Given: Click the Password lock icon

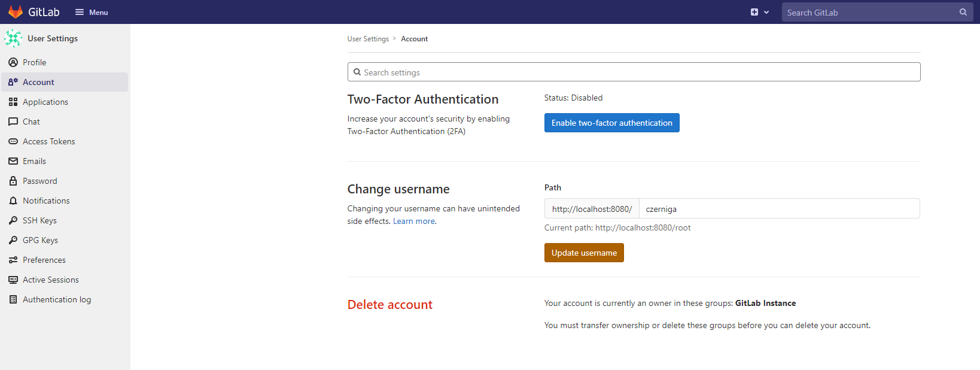Looking at the screenshot, I should pyautogui.click(x=13, y=181).
